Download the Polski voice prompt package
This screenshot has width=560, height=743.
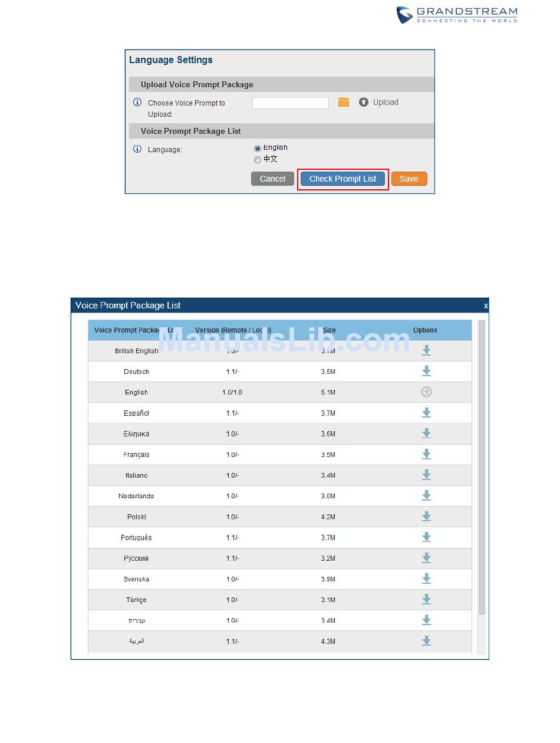pos(426,517)
